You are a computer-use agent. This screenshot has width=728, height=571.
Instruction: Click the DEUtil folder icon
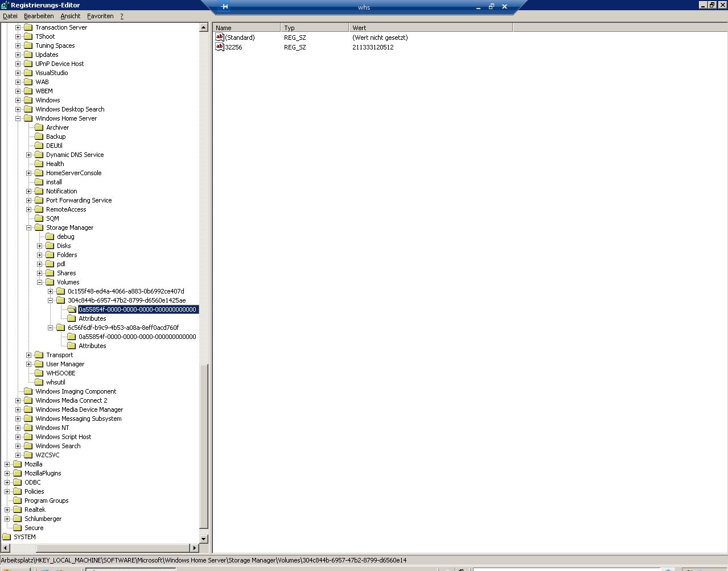(39, 146)
